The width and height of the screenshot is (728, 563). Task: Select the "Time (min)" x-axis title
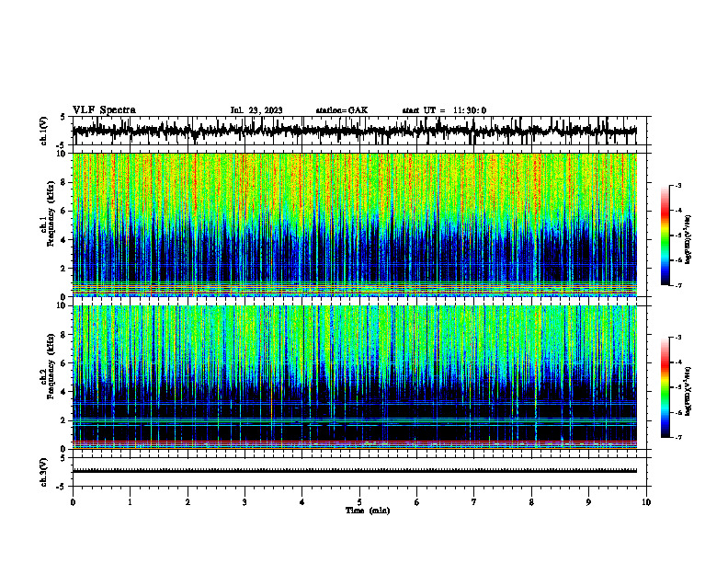click(x=368, y=511)
